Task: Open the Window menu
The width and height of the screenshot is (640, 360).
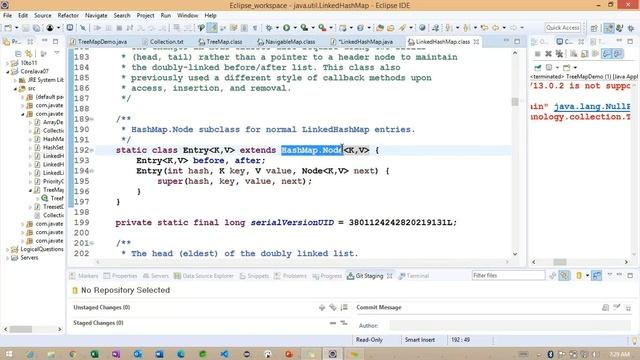Action: 187,16
